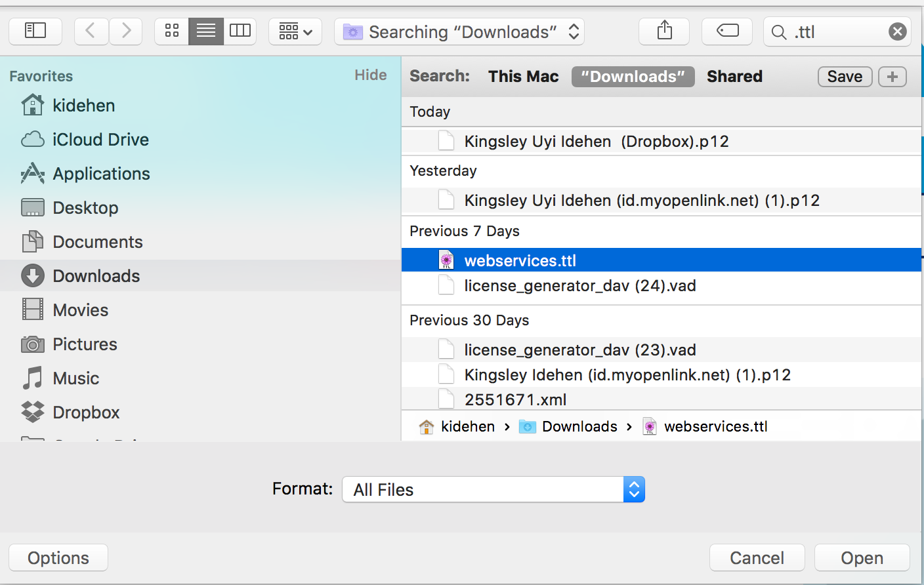Image resolution: width=924 pixels, height=585 pixels.
Task: Set the search scope to This Mac
Action: [x=523, y=77]
